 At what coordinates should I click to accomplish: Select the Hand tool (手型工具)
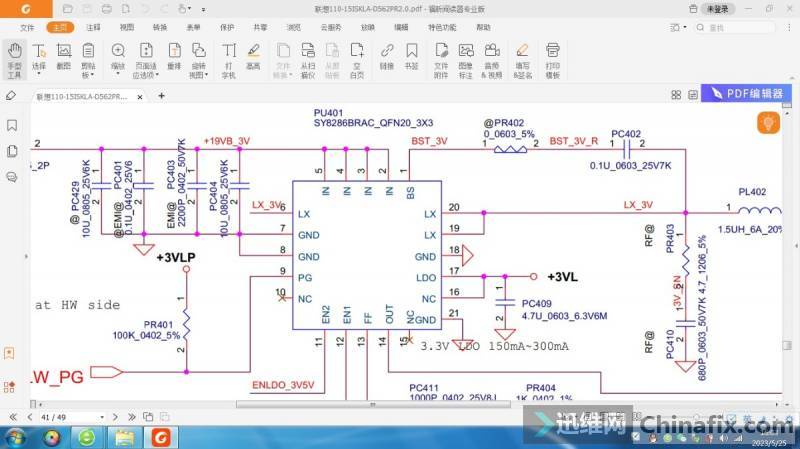tap(14, 59)
